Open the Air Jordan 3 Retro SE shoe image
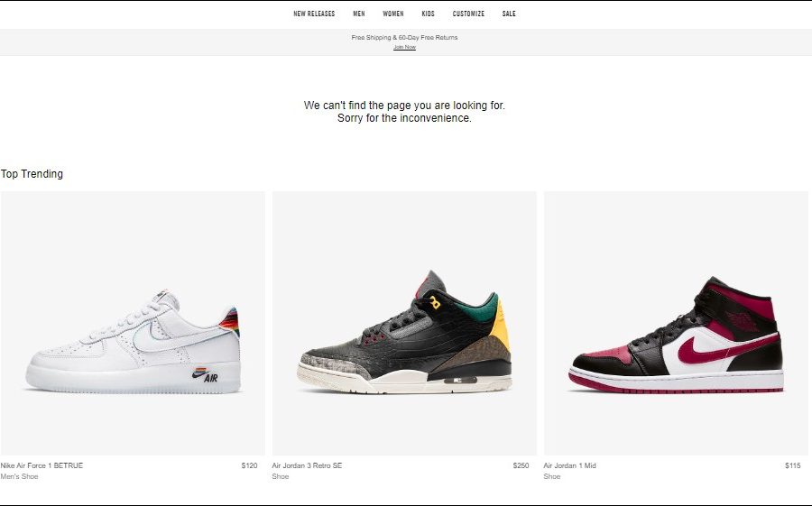This screenshot has height=506, width=812. point(404,323)
